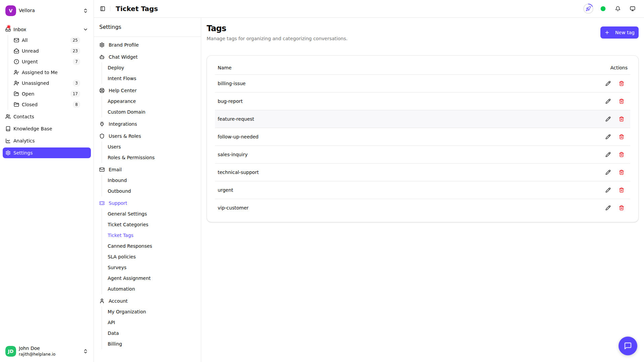Open Integrations settings
This screenshot has width=644, height=362.
click(x=123, y=124)
